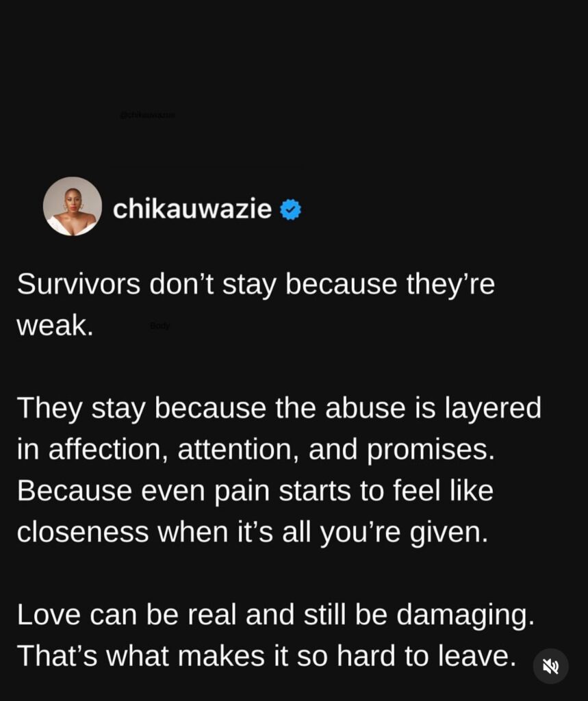Image resolution: width=588 pixels, height=701 pixels.
Task: Open chikauwazie's profile picture
Action: (x=73, y=206)
